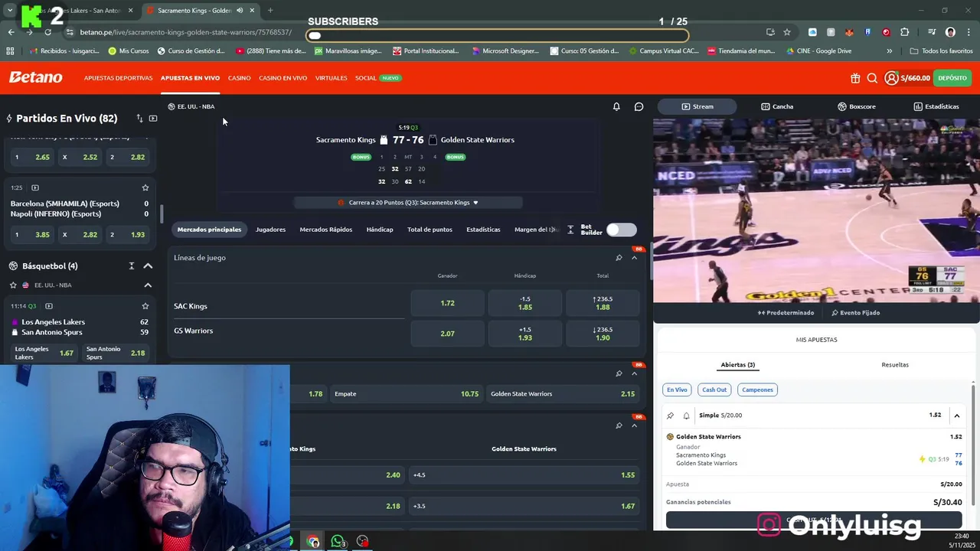This screenshot has width=980, height=551.
Task: Switch to the Cancha tab
Action: [777, 106]
